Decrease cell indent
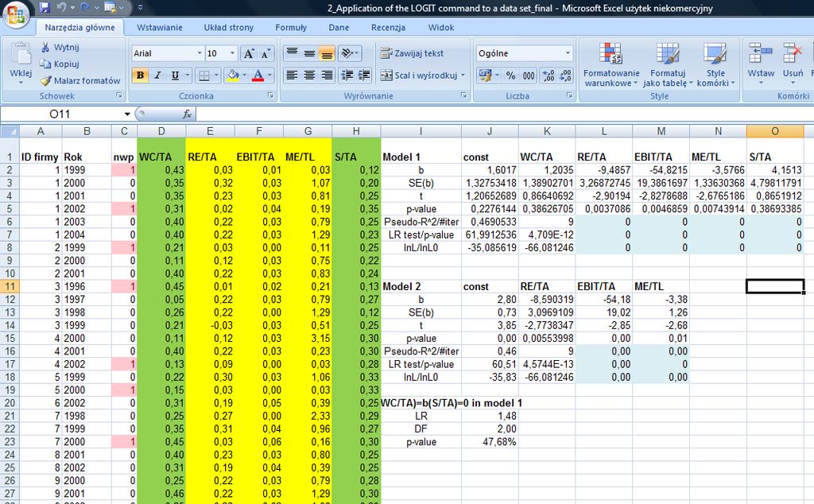The image size is (814, 504). click(x=347, y=76)
